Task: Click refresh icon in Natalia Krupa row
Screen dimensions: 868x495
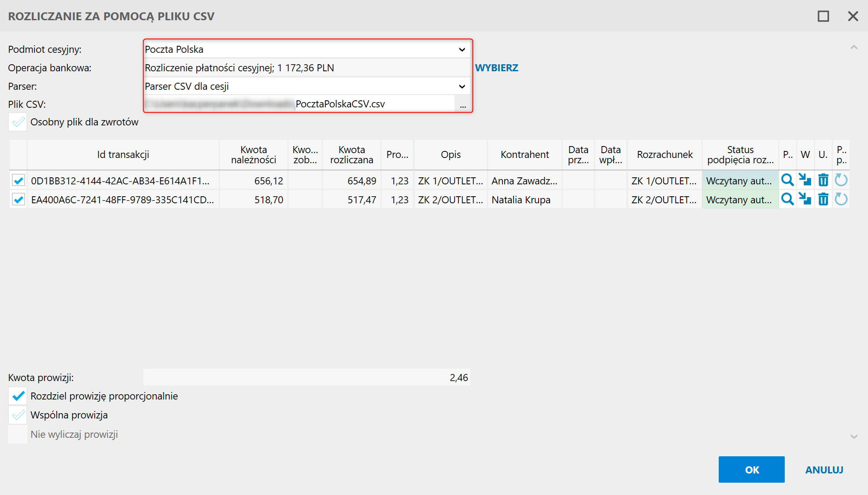Action: point(841,200)
